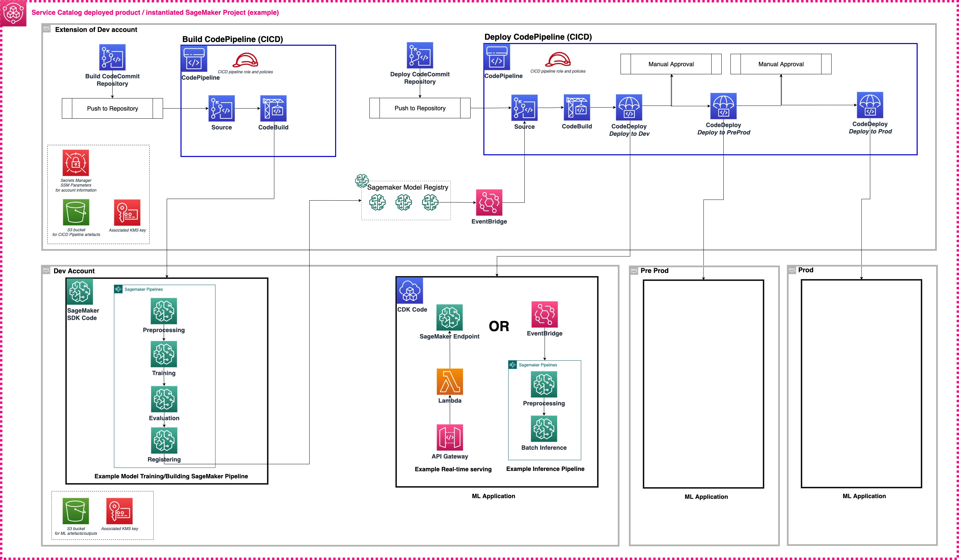Click the CodeBuild icon in Build CodePipeline
959x560 pixels.
point(273,109)
